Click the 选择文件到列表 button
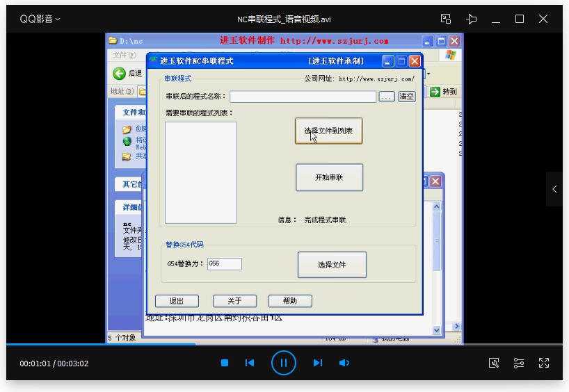Screen dimensions: 569x392 point(329,131)
